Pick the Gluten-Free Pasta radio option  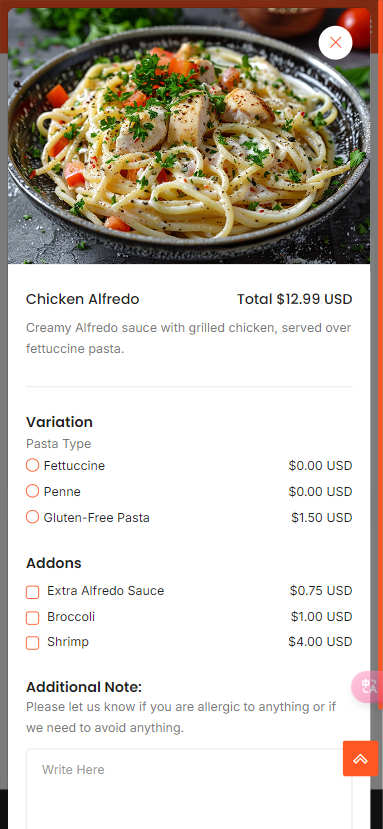32,517
